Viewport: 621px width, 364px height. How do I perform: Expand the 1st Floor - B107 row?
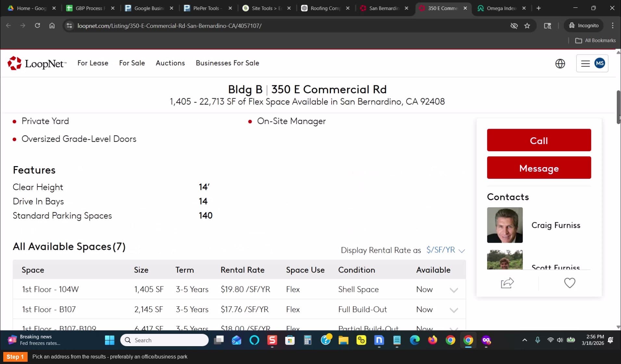454,310
